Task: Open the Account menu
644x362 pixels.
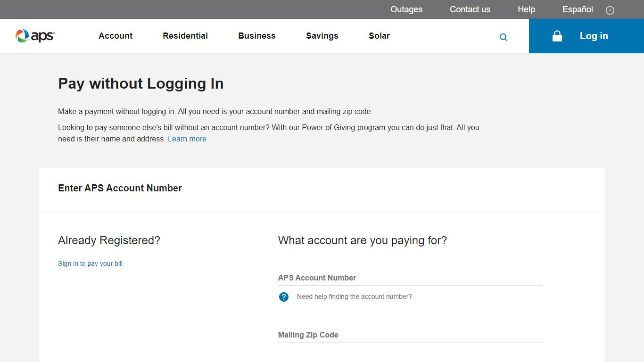Action: [116, 36]
